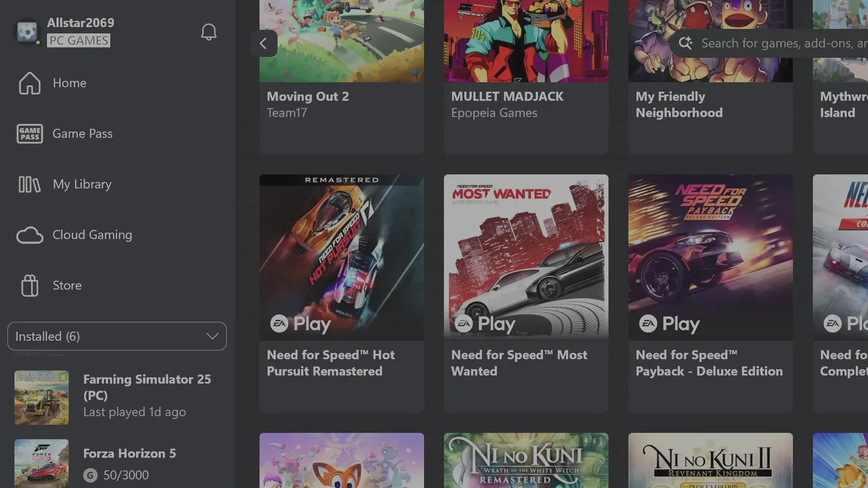This screenshot has width=868, height=488.
Task: Click the Need for Speed Most Wanted title
Action: (x=519, y=363)
